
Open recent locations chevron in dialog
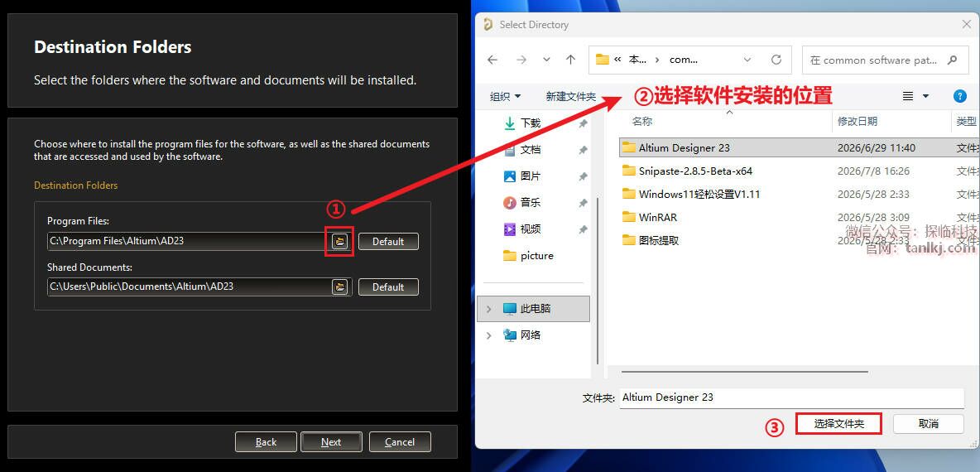(x=546, y=60)
